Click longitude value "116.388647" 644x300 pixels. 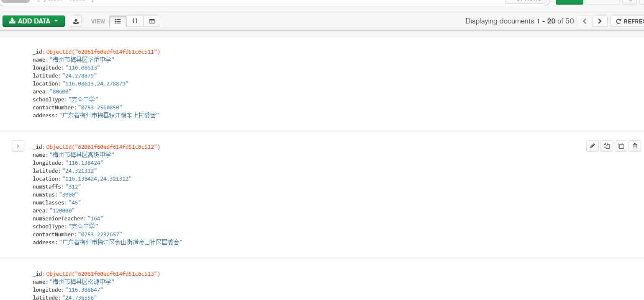84,290
